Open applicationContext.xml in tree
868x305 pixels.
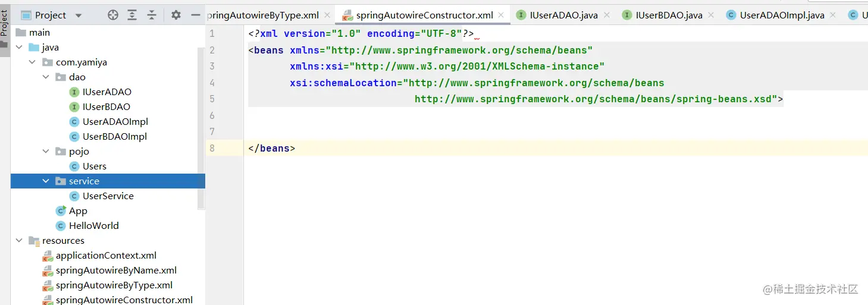pyautogui.click(x=106, y=256)
